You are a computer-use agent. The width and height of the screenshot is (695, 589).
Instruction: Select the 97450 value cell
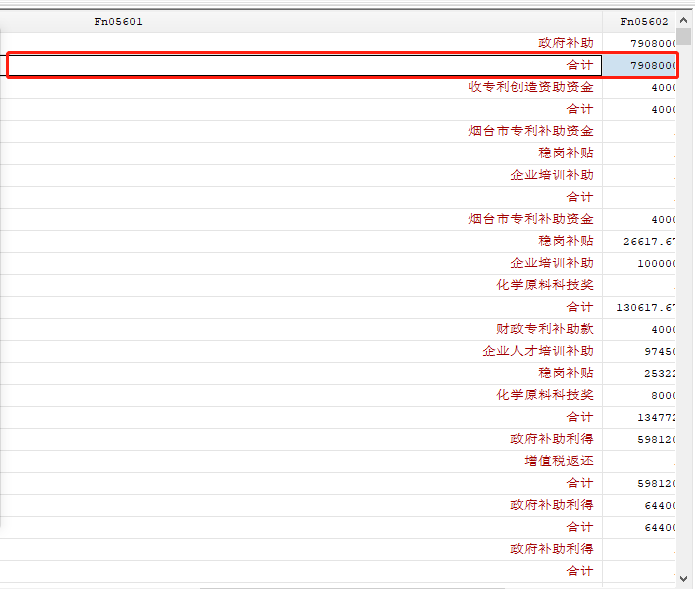639,351
